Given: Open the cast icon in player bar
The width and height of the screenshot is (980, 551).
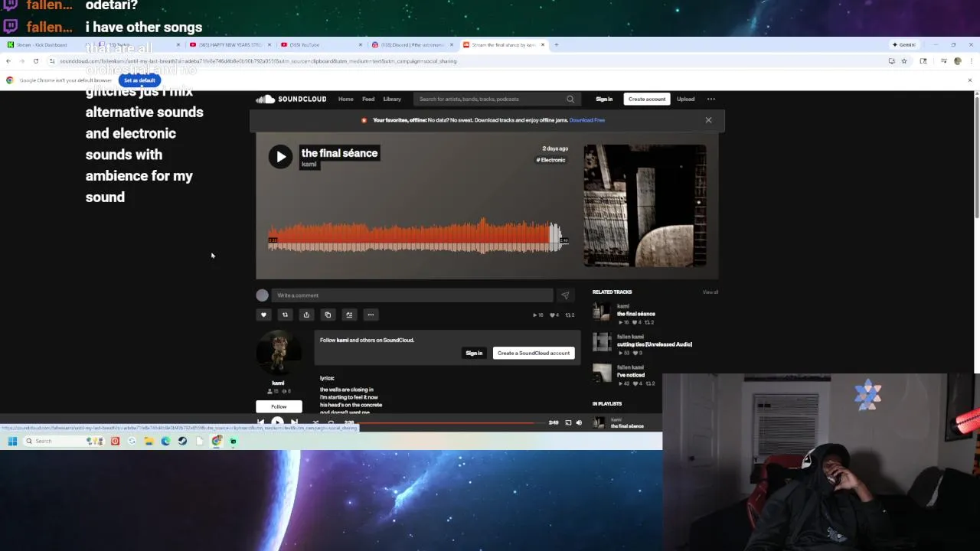Looking at the screenshot, I should click(x=568, y=422).
